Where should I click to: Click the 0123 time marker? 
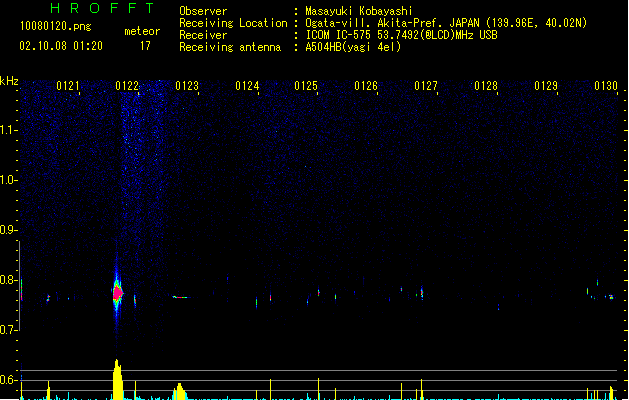[187, 86]
